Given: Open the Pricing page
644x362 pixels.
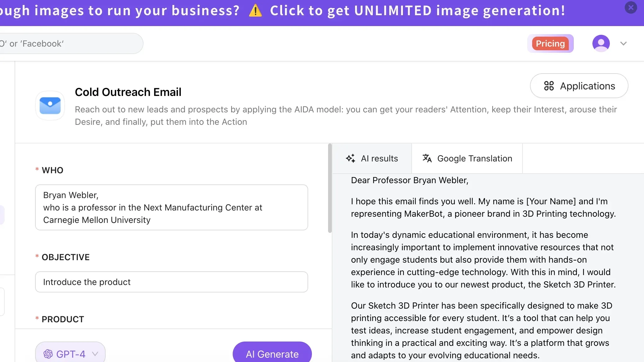Looking at the screenshot, I should (x=550, y=44).
